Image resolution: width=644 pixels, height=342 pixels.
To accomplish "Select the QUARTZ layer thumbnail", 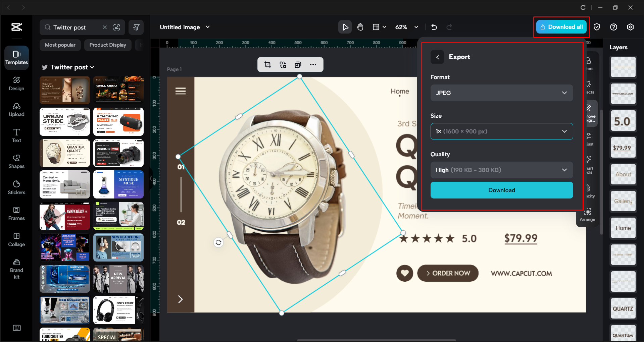I will click(623, 308).
